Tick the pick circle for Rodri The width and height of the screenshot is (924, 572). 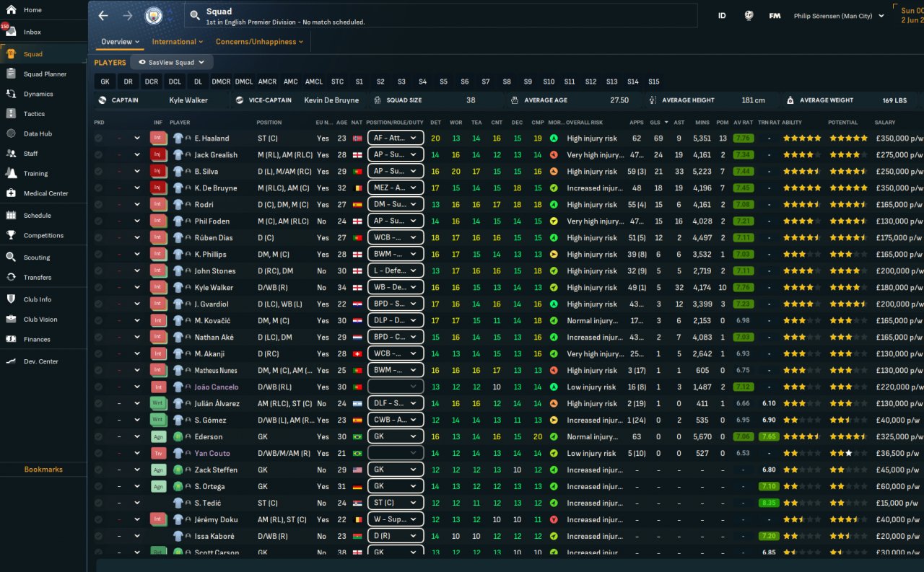click(98, 205)
